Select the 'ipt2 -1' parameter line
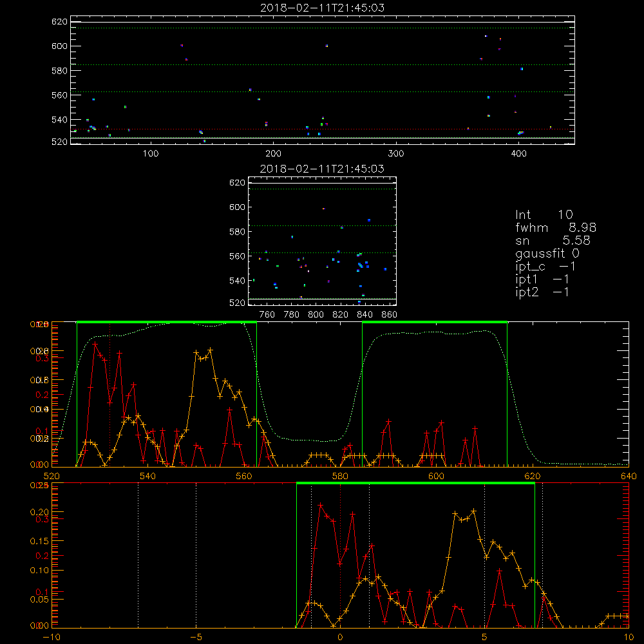This screenshot has height=644, width=644. (x=542, y=292)
